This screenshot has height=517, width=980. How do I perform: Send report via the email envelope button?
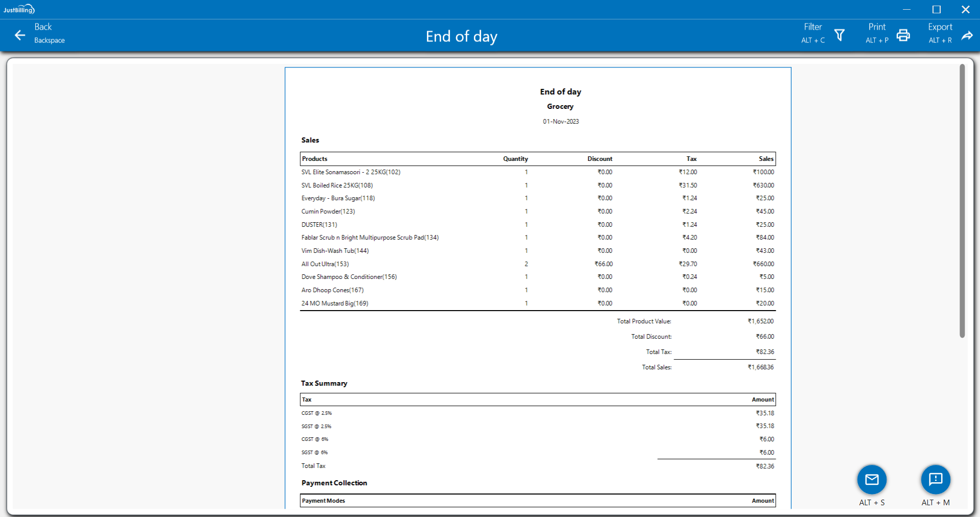pyautogui.click(x=872, y=479)
